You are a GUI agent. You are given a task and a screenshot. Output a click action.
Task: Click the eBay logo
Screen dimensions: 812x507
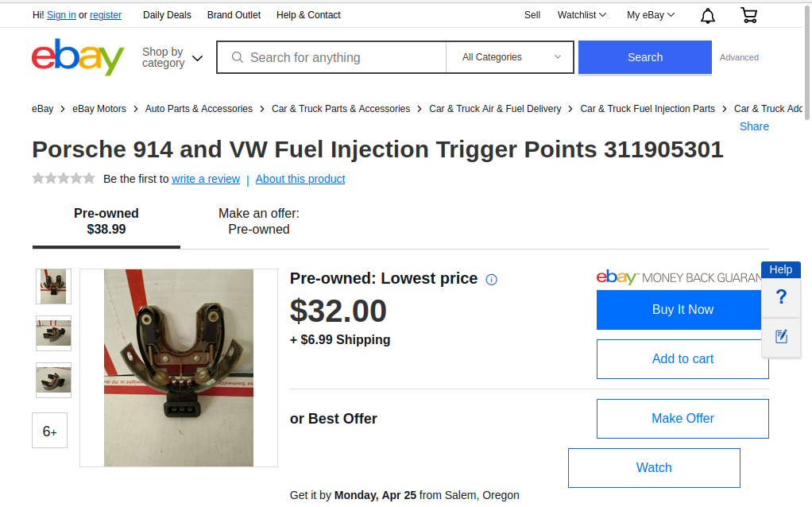78,57
